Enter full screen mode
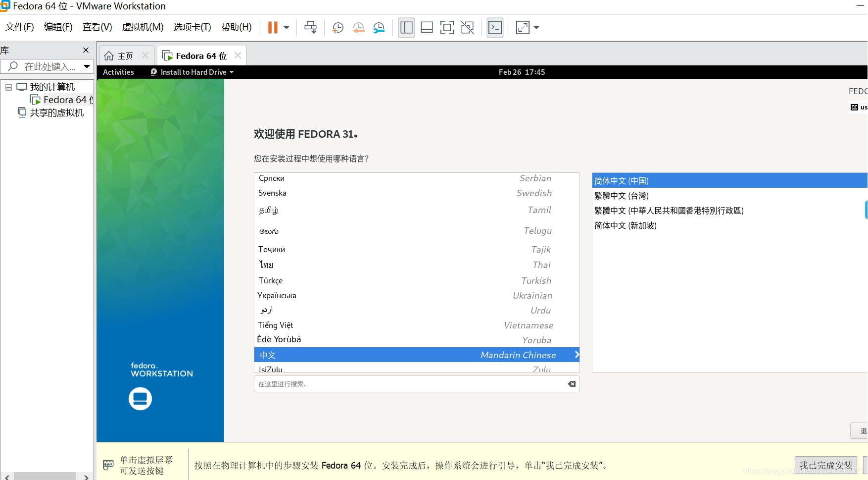This screenshot has height=480, width=868. tap(447, 28)
